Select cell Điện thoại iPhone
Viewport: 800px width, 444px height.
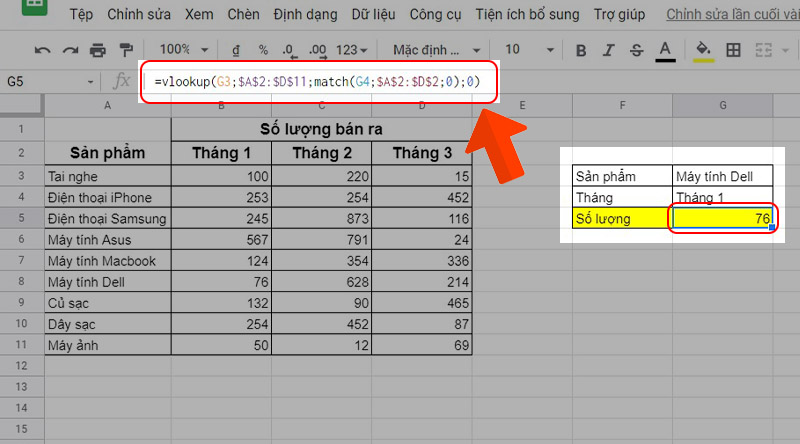click(x=108, y=198)
